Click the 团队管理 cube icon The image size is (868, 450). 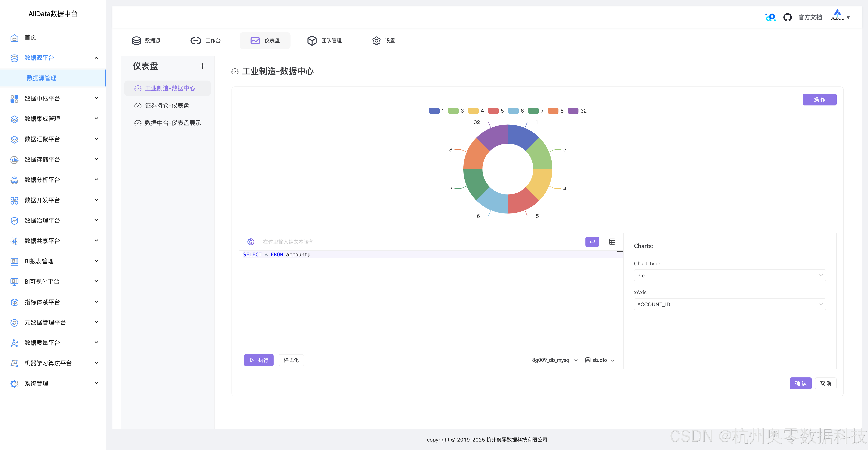(312, 40)
